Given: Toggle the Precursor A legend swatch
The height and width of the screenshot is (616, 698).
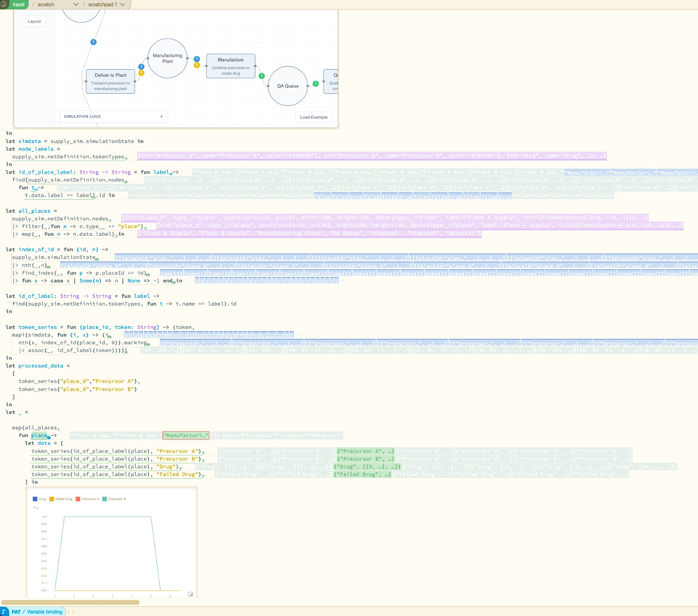Looking at the screenshot, I should tap(78, 499).
